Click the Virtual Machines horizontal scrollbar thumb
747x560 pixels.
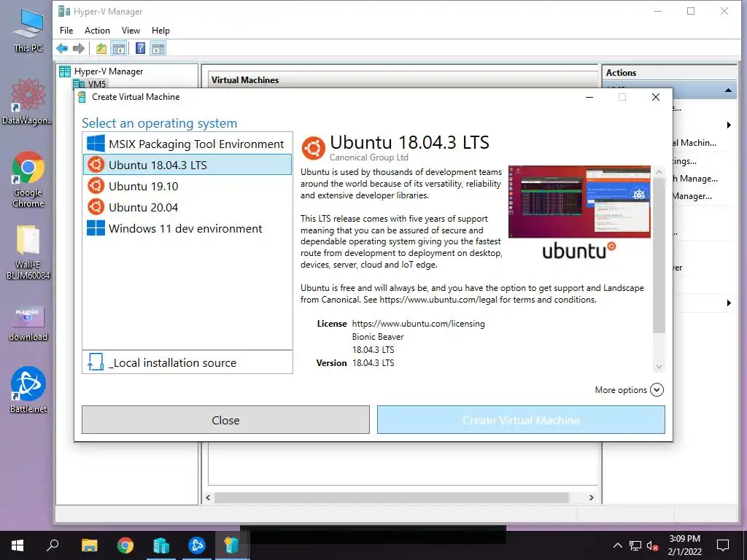(x=391, y=497)
